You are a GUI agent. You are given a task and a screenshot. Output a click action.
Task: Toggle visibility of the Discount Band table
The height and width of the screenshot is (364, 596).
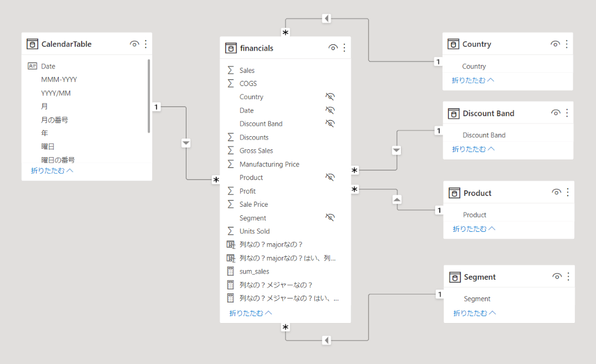[556, 113]
